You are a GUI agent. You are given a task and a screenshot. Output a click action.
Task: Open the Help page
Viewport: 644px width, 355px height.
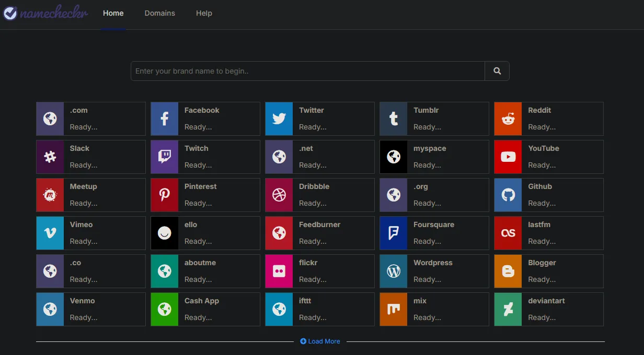point(204,13)
